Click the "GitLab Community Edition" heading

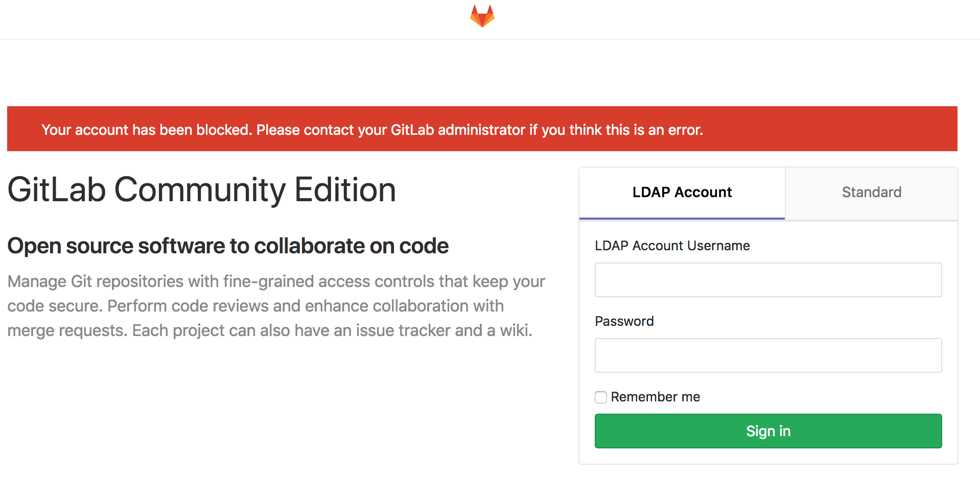click(x=202, y=190)
